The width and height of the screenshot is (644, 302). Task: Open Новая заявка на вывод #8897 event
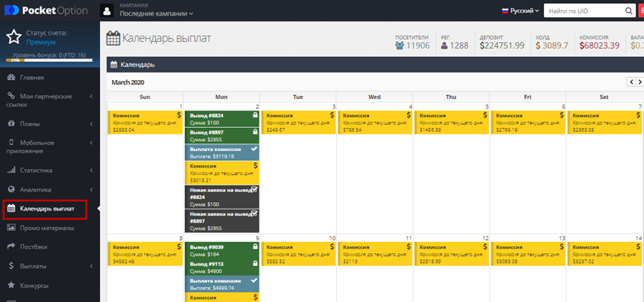(x=222, y=221)
